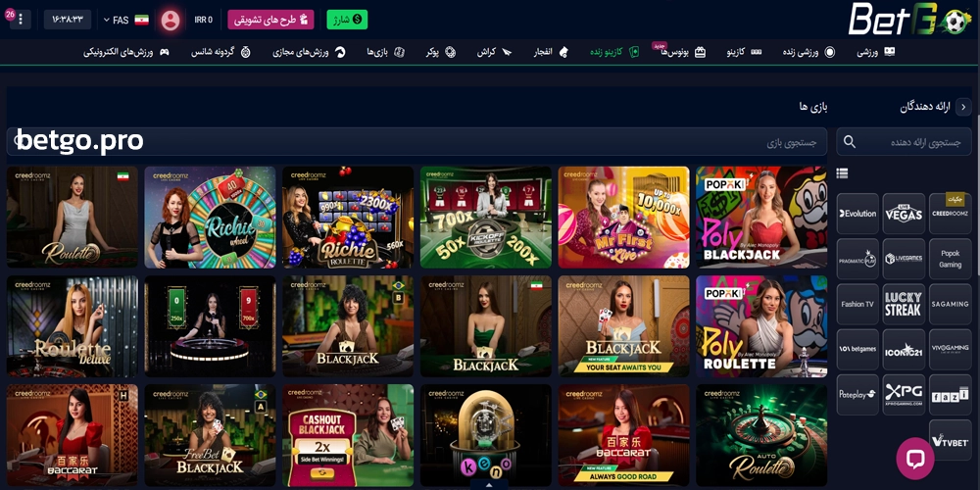The height and width of the screenshot is (490, 980).
Task: Click the طرح های تشویقی promotions button
Action: (x=271, y=20)
